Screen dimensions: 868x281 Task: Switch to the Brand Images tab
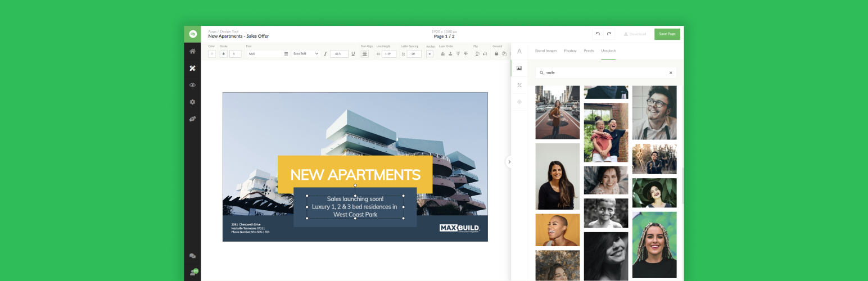[x=546, y=51]
